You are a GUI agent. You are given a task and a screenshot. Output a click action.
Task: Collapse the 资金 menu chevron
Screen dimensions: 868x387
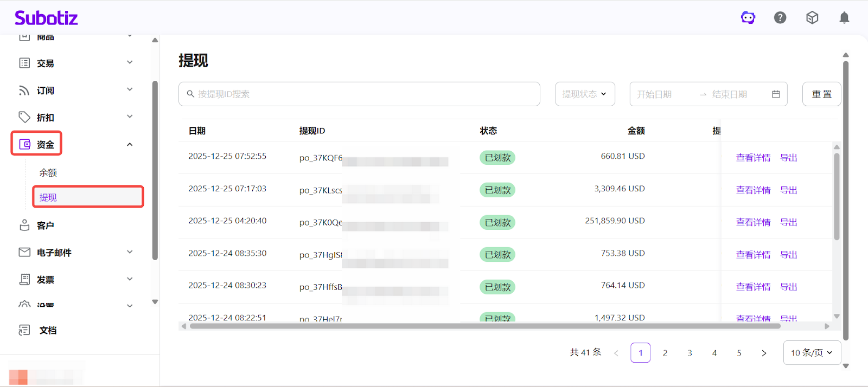pyautogui.click(x=130, y=145)
